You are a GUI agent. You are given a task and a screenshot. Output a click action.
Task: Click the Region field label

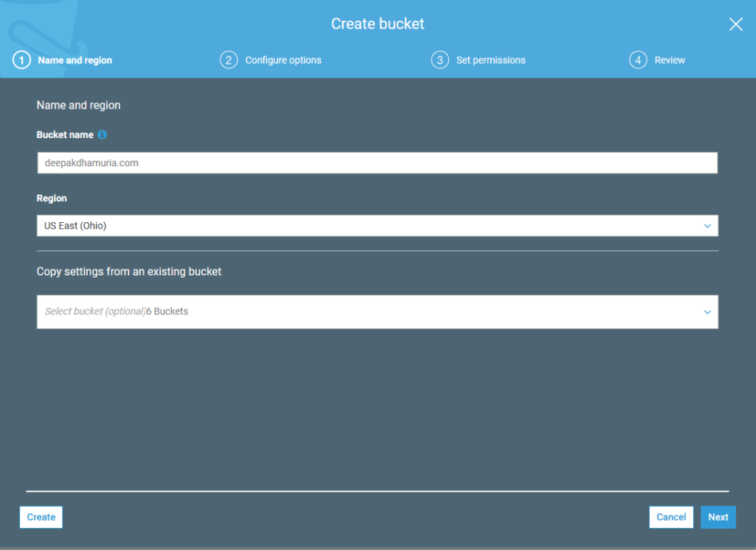[x=52, y=198]
